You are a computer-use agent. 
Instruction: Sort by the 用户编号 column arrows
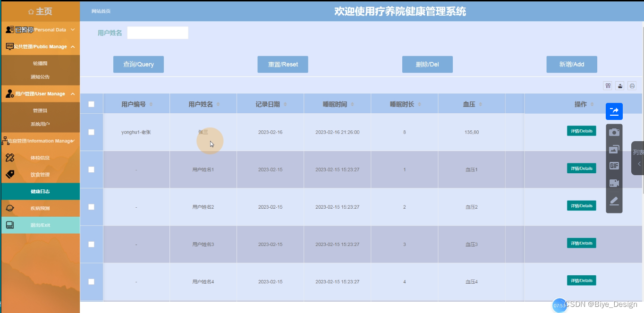[151, 104]
